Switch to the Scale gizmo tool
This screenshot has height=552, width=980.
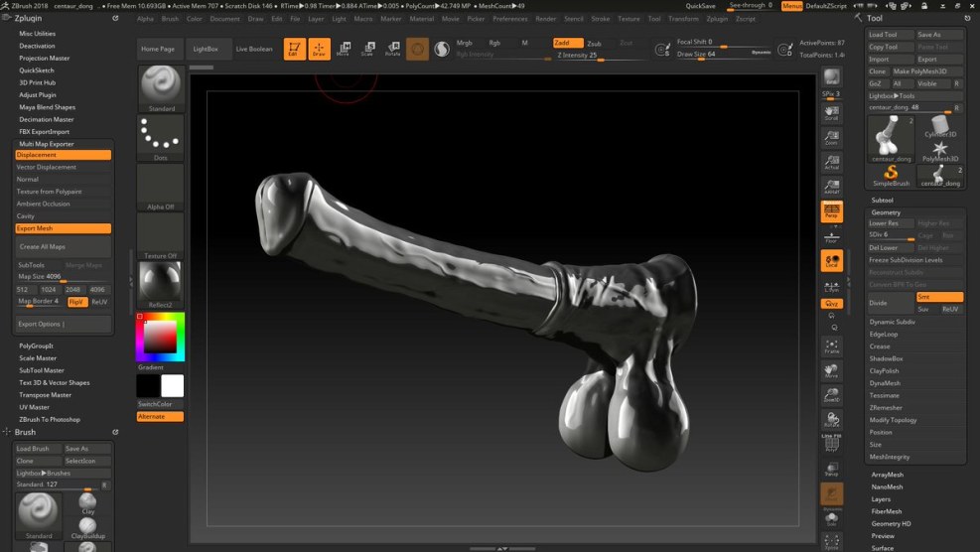point(368,49)
